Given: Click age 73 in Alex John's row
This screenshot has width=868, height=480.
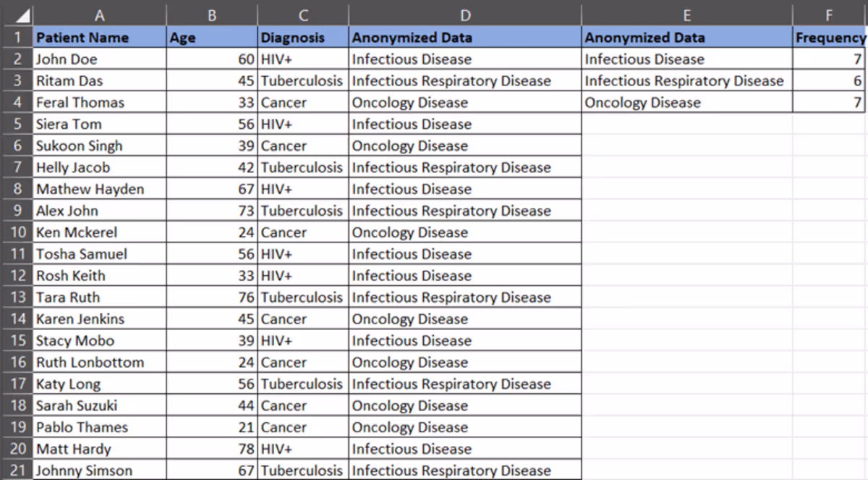Looking at the screenshot, I should [212, 211].
